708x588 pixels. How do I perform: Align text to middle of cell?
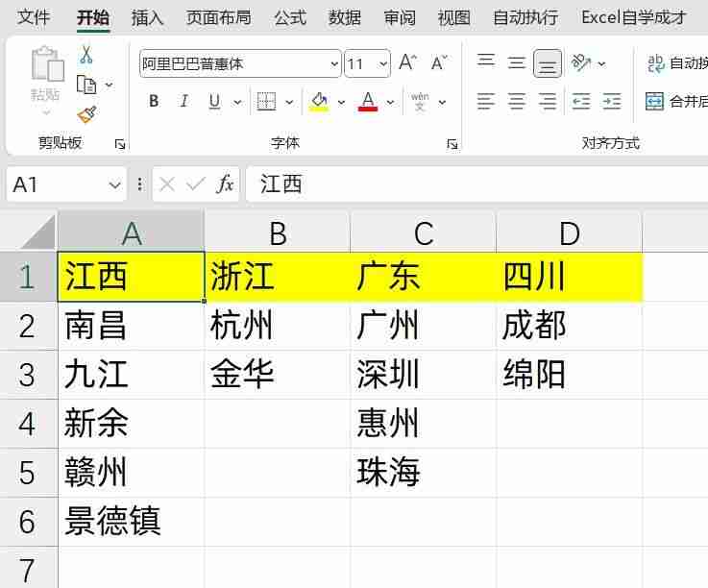point(517,62)
